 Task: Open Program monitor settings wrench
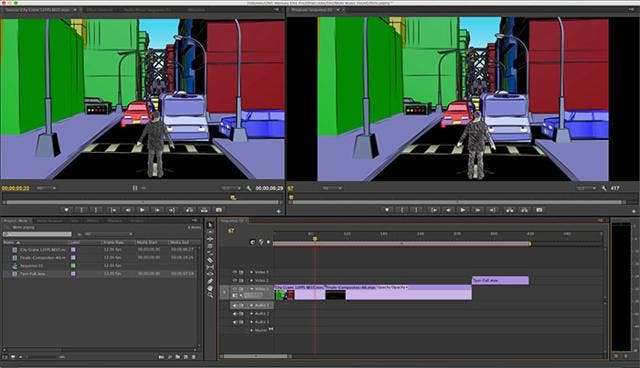[604, 188]
